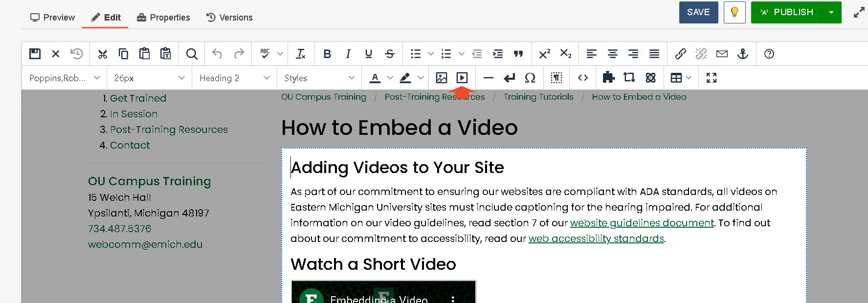Expand the numbered list style dropdown arrow
Image resolution: width=868 pixels, height=303 pixels.
click(461, 54)
